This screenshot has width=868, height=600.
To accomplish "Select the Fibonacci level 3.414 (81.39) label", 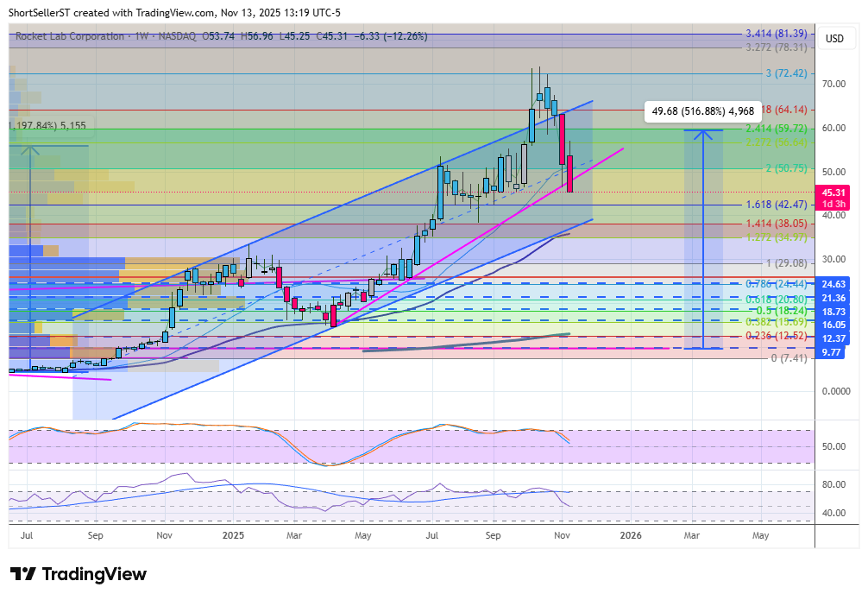I will pos(776,34).
